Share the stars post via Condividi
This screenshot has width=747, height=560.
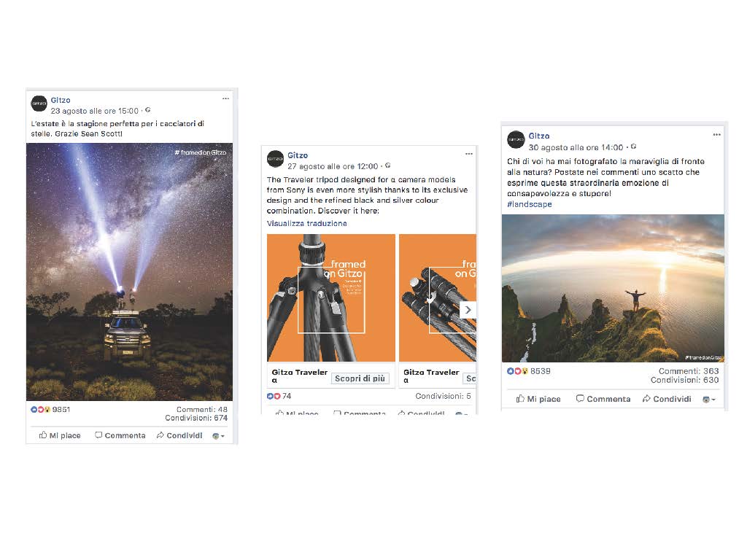[x=179, y=435]
